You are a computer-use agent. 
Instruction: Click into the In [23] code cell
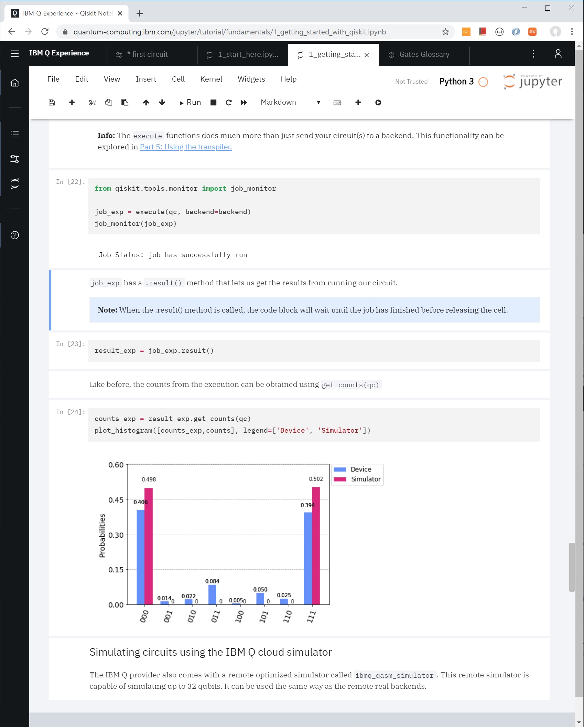pos(314,351)
